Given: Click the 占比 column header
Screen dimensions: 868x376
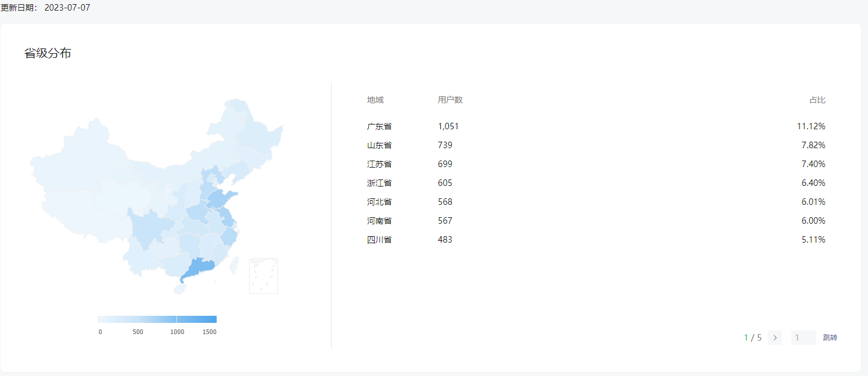Looking at the screenshot, I should click(x=817, y=100).
